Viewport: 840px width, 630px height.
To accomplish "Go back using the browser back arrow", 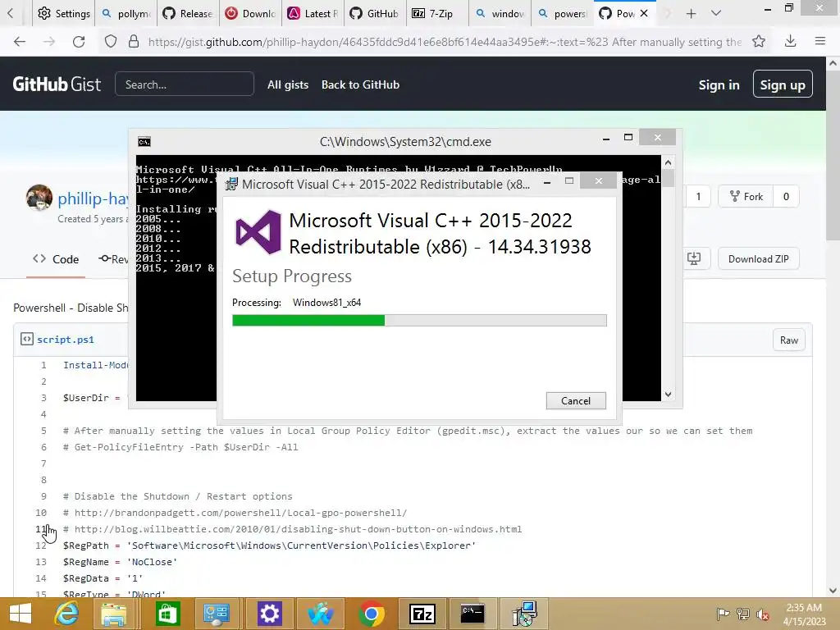I will click(20, 41).
